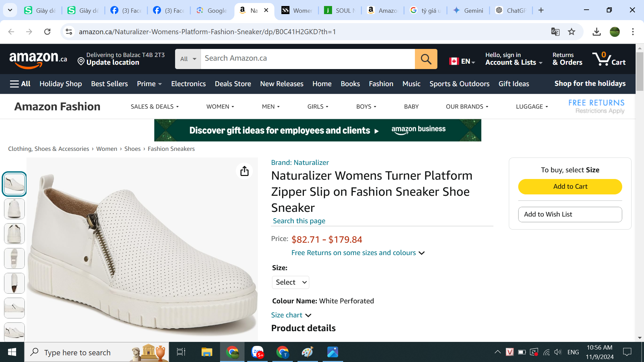
Task: Open the Size Select dropdown
Action: [x=290, y=282]
